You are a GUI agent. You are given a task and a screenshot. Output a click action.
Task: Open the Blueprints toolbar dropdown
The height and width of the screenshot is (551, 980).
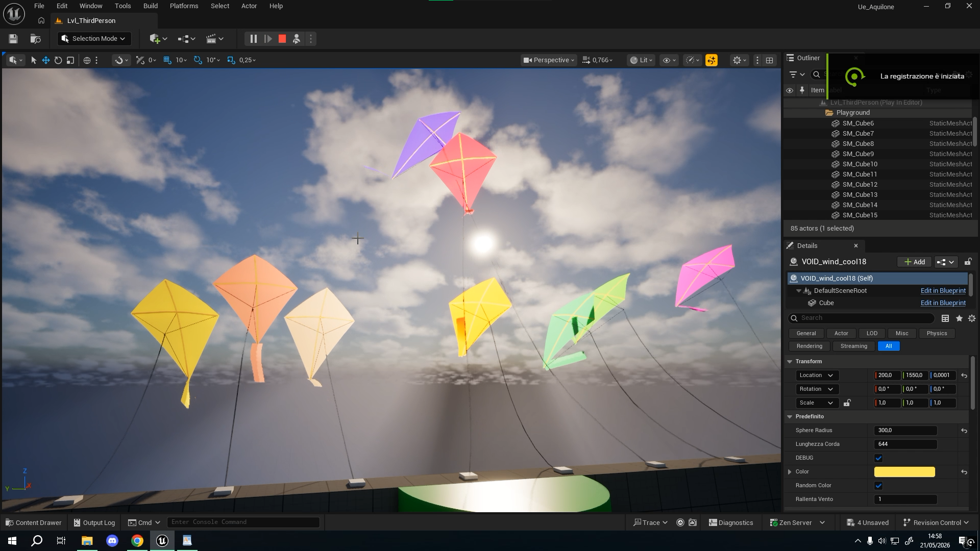186,39
